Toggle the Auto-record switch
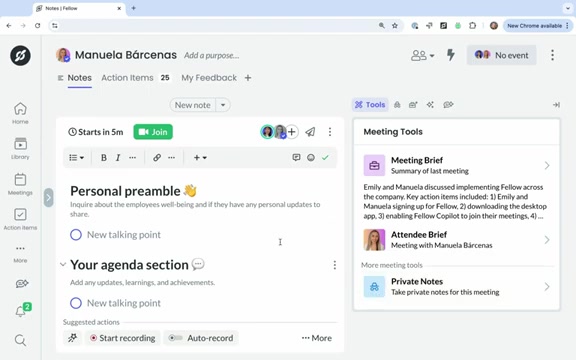 [x=176, y=338]
